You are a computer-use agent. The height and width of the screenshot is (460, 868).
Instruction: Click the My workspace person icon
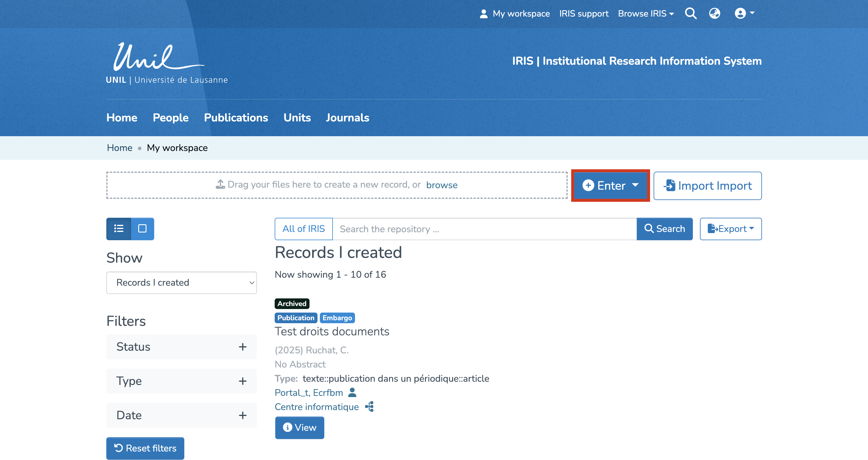[483, 14]
